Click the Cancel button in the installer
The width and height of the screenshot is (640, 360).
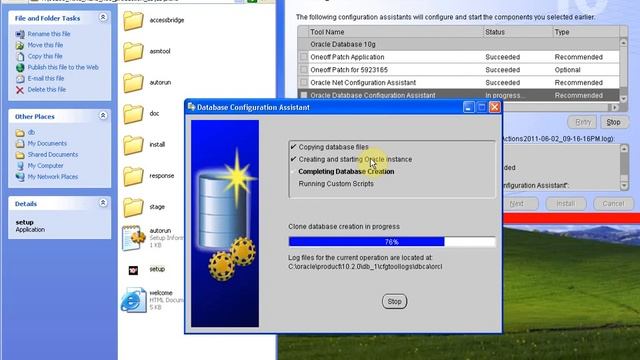613,203
